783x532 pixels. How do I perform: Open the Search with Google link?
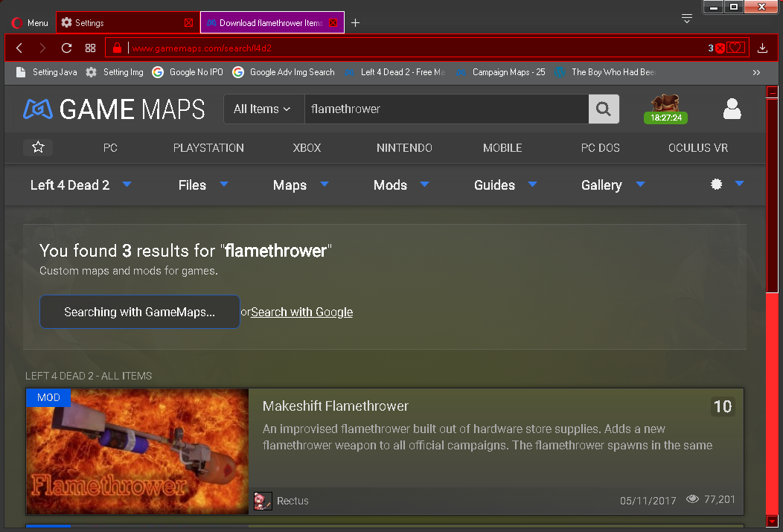[x=301, y=312]
